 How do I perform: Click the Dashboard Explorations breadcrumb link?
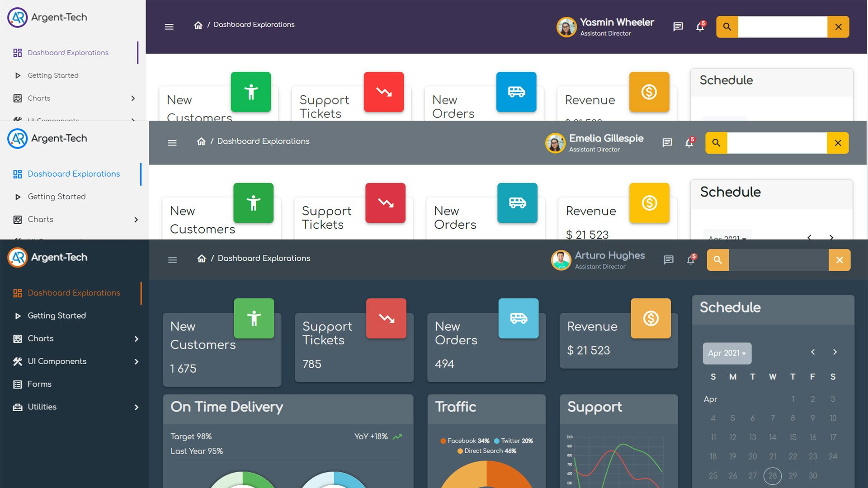(264, 258)
